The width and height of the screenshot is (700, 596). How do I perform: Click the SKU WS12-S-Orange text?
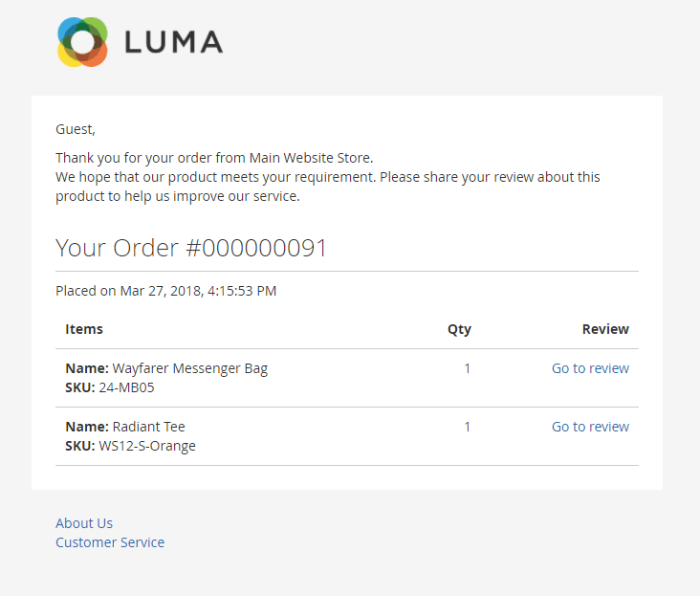146,446
